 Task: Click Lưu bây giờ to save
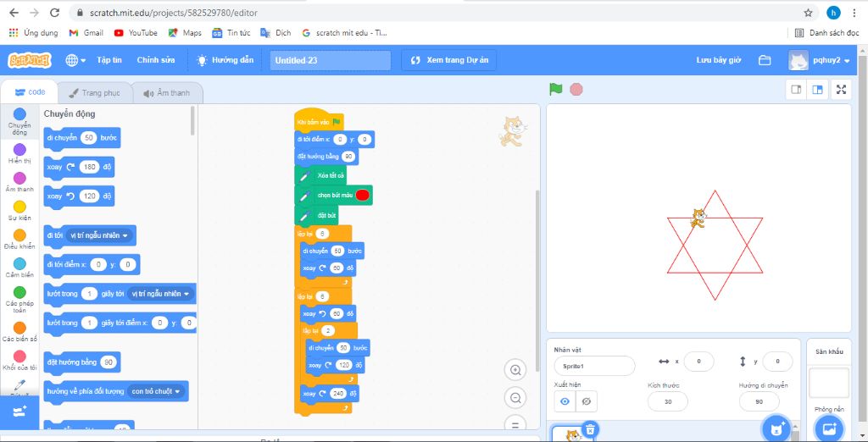[719, 60]
